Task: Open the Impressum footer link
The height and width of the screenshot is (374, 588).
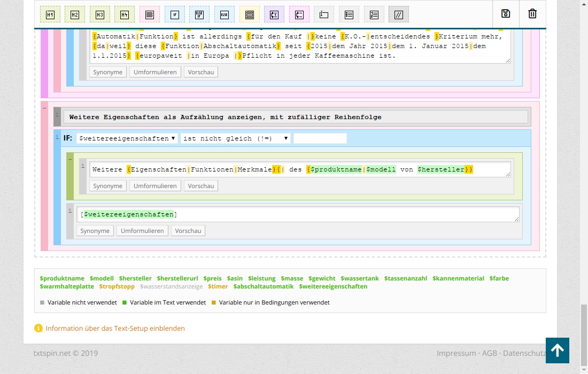Action: pyautogui.click(x=456, y=353)
